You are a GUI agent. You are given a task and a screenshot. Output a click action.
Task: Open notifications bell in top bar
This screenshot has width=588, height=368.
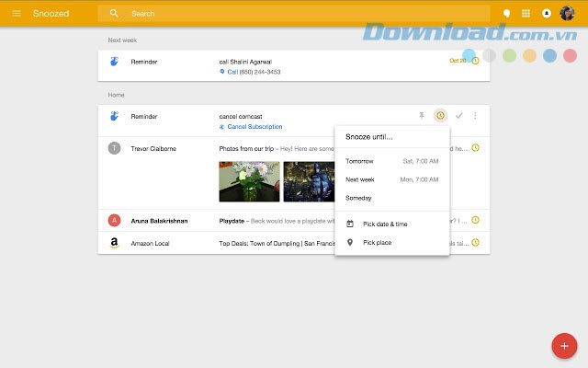click(548, 14)
